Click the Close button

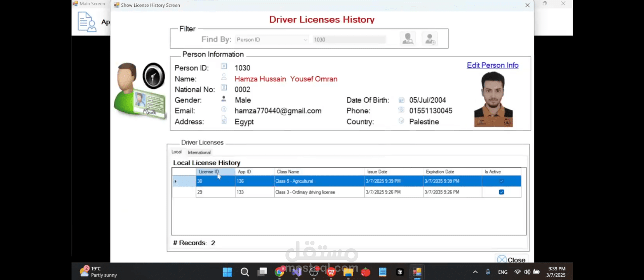click(x=511, y=259)
